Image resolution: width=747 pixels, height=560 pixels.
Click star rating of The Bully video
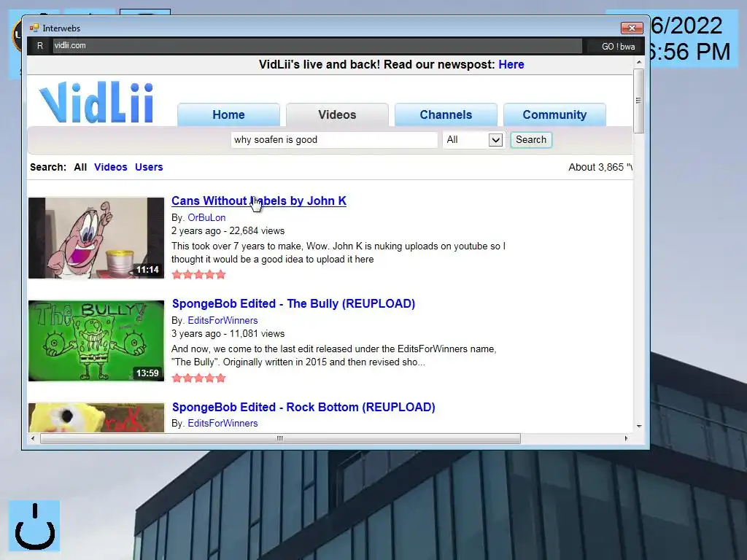coord(198,378)
